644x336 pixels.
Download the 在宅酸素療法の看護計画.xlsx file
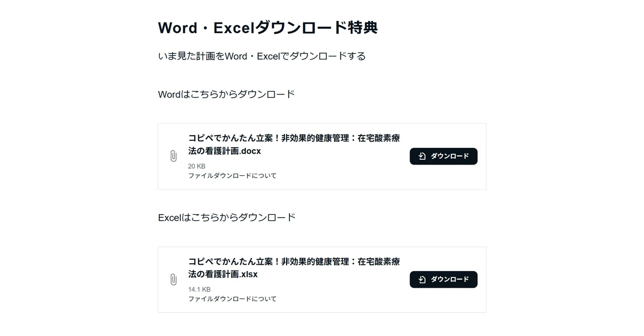(x=443, y=280)
